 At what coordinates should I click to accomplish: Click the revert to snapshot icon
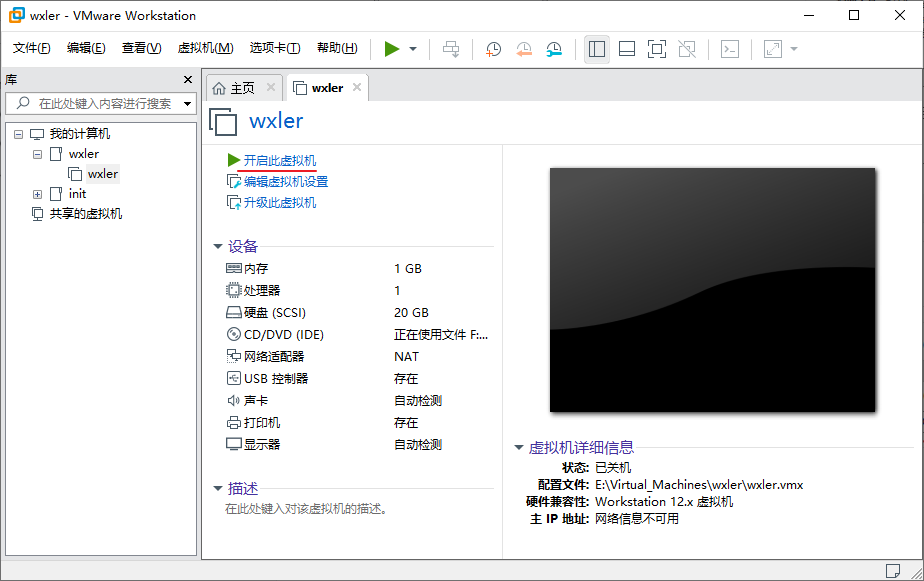coord(524,49)
